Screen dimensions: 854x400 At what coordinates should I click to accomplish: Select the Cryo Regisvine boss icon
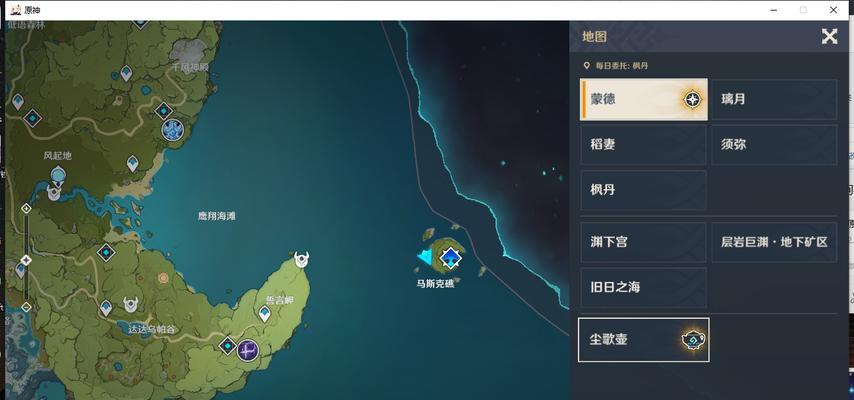pos(173,130)
